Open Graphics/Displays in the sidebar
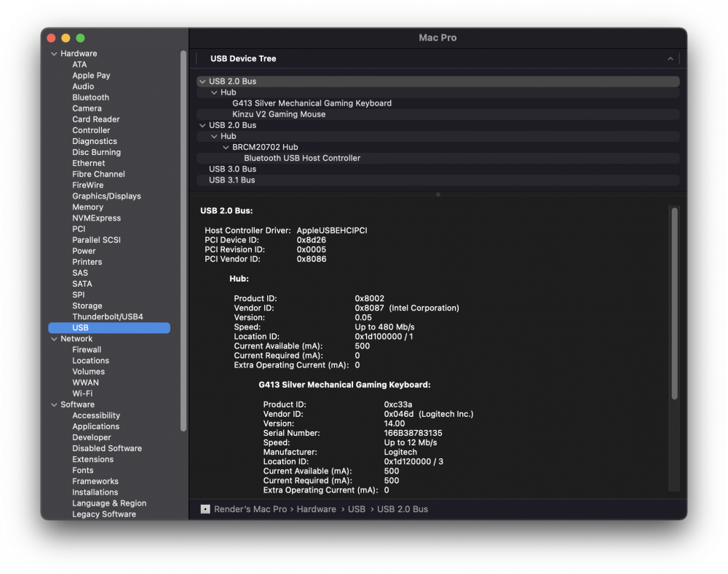This screenshot has height=574, width=728. pyautogui.click(x=106, y=196)
